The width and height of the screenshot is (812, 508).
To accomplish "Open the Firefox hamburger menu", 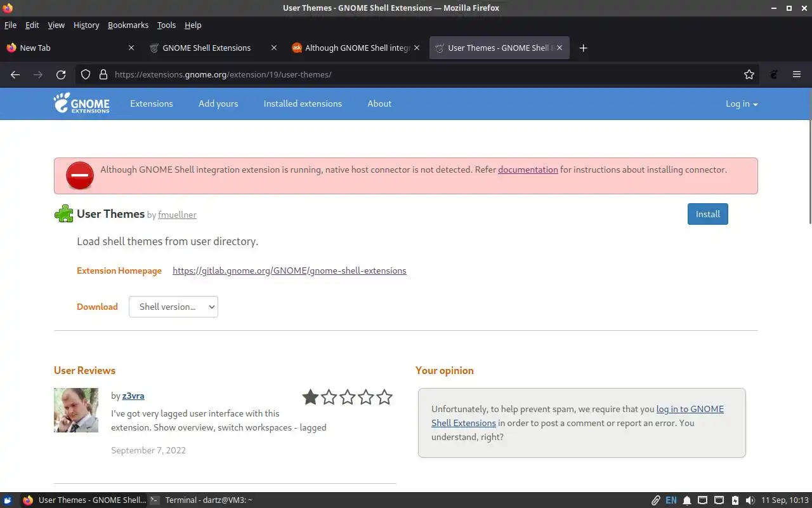I will [797, 74].
